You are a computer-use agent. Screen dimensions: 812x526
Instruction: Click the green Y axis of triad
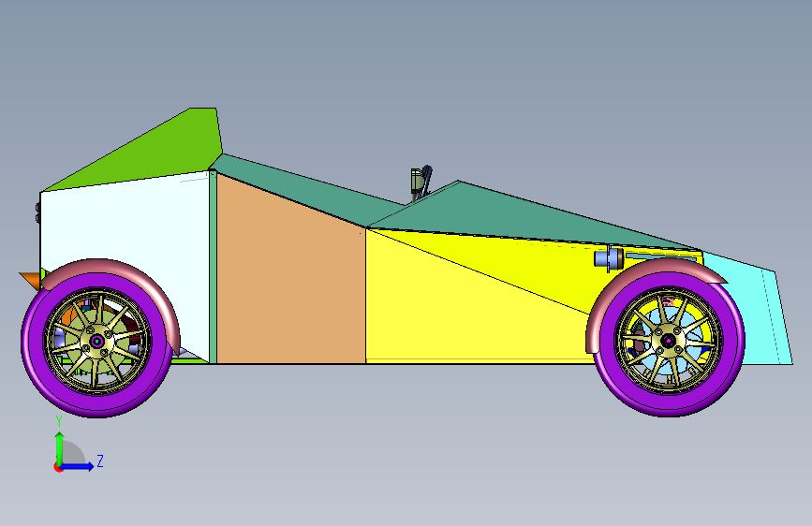coord(60,447)
